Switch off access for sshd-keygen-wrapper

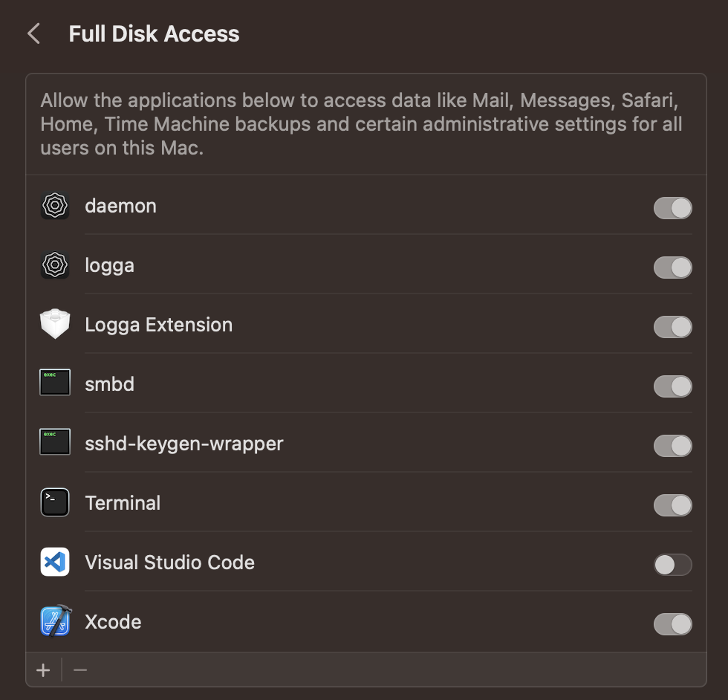[x=672, y=446]
